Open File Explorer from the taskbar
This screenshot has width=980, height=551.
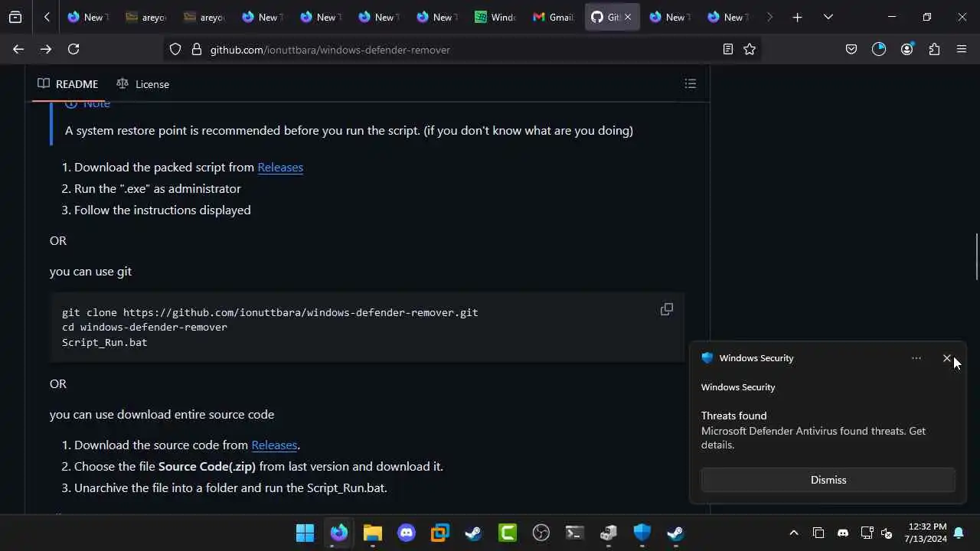[373, 533]
